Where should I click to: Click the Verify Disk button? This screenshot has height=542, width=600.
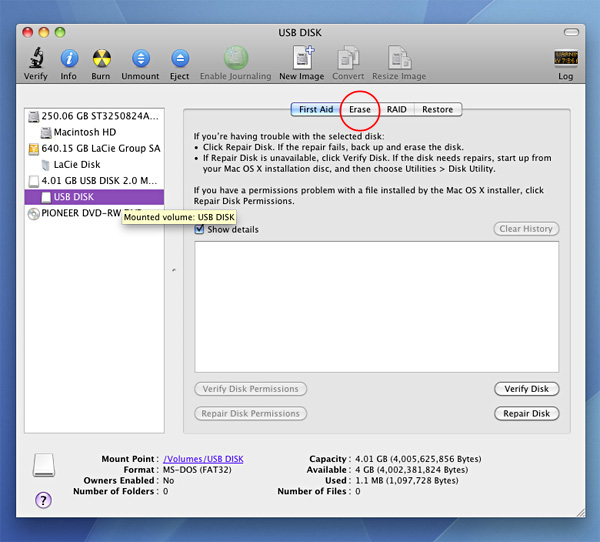click(x=527, y=389)
